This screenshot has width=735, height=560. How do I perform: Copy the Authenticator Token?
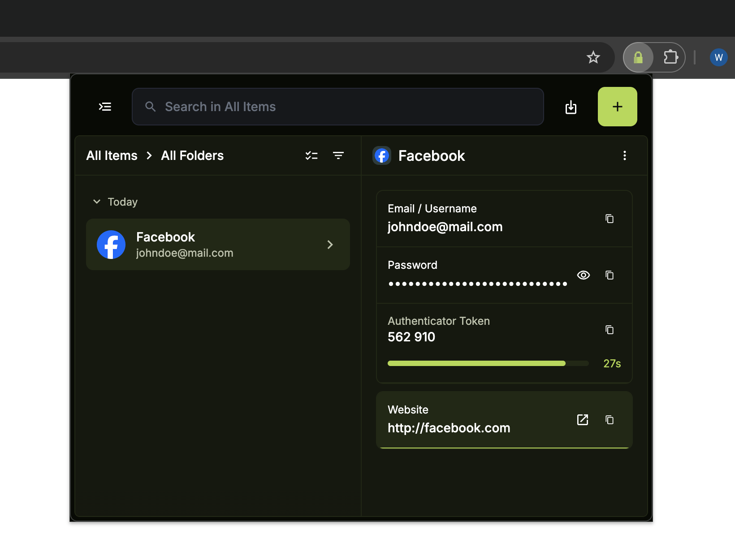coord(610,330)
